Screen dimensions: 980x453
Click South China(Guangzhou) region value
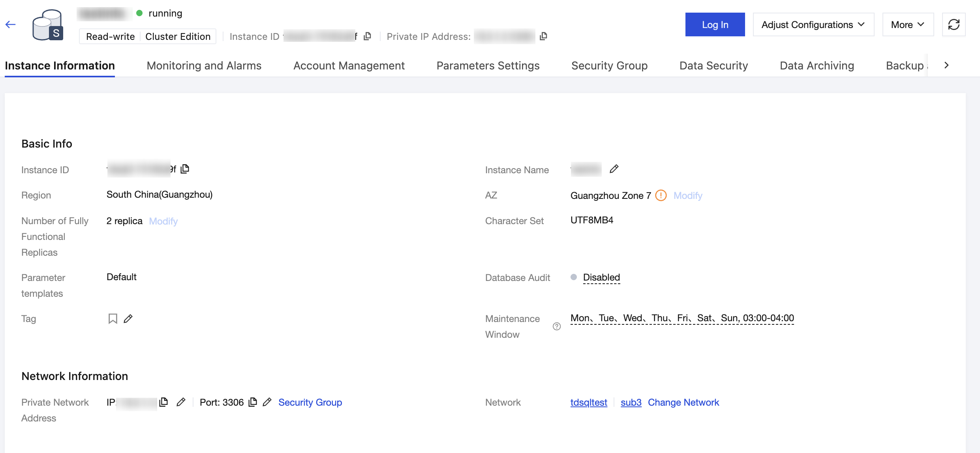click(x=160, y=195)
